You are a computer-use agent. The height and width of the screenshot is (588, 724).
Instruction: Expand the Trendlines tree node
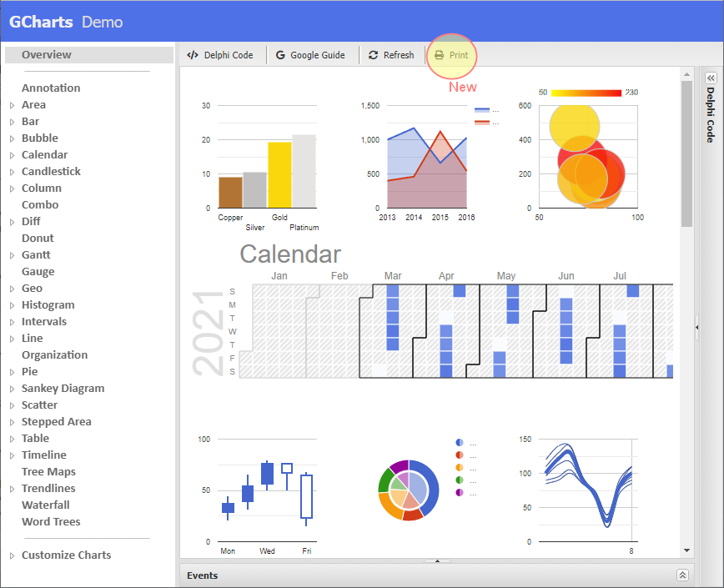pyautogui.click(x=12, y=489)
